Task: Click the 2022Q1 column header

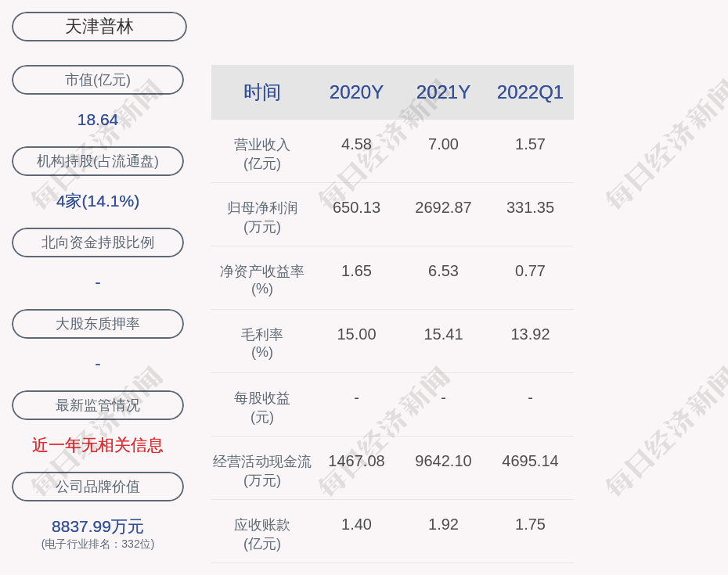Action: (530, 92)
